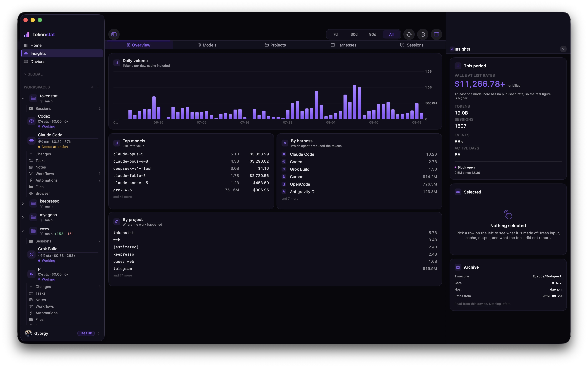Expand the myagens workspace
Image resolution: width=588 pixels, height=367 pixels.
[23, 217]
